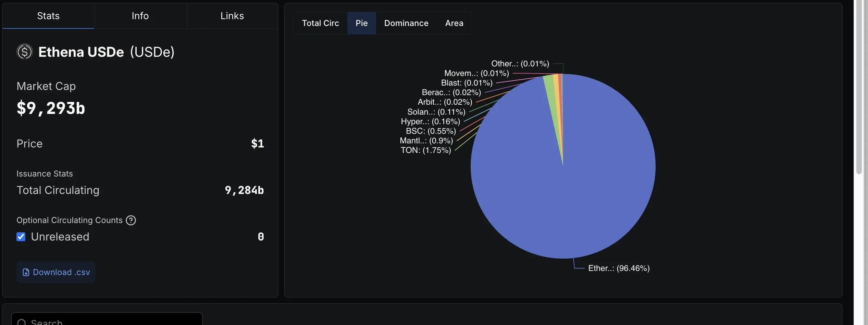The height and width of the screenshot is (325, 868).
Task: Click the TON: (1.75%) pie label
Action: (x=426, y=150)
